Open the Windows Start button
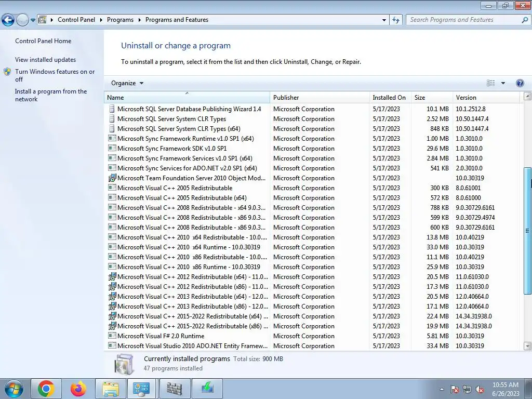532x399 pixels. (x=14, y=389)
